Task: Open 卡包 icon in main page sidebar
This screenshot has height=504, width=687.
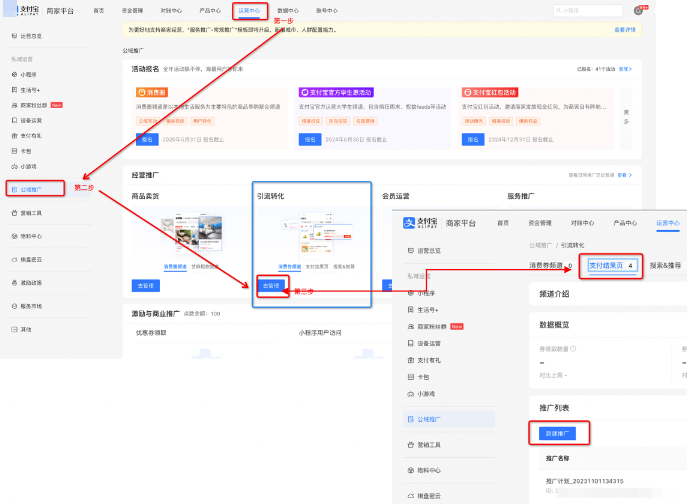Action: pos(14,151)
